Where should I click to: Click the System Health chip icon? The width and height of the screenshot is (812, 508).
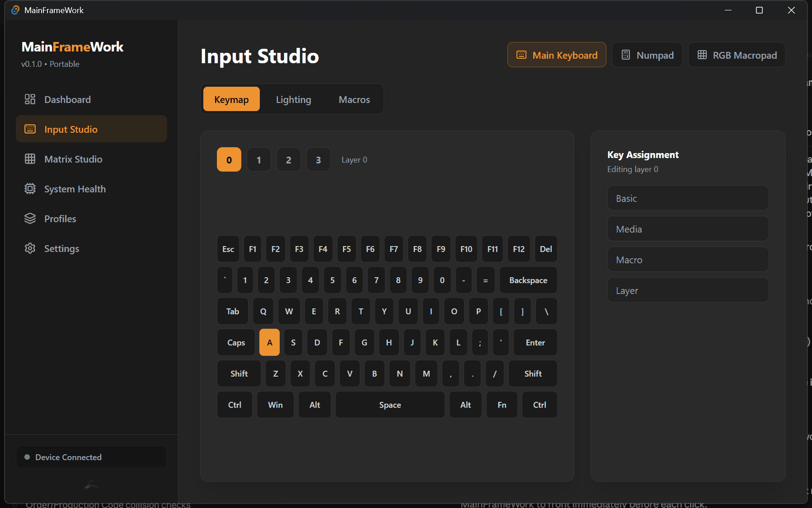pos(30,189)
